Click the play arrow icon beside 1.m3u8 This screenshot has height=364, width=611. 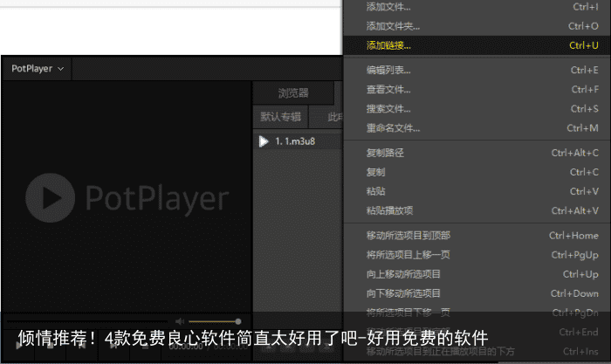[x=264, y=141]
